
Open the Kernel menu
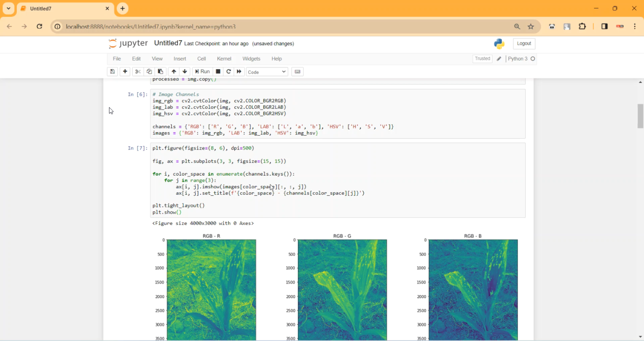(224, 59)
